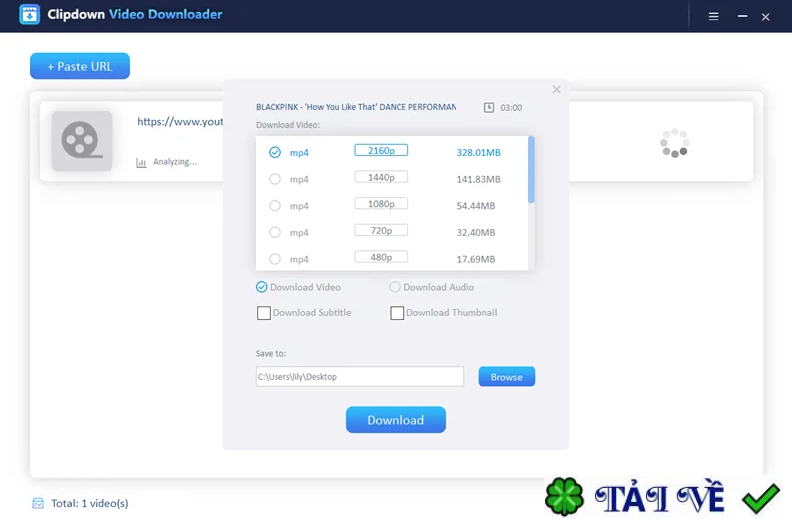Click the Browse button
The image size is (792, 528).
tap(507, 377)
